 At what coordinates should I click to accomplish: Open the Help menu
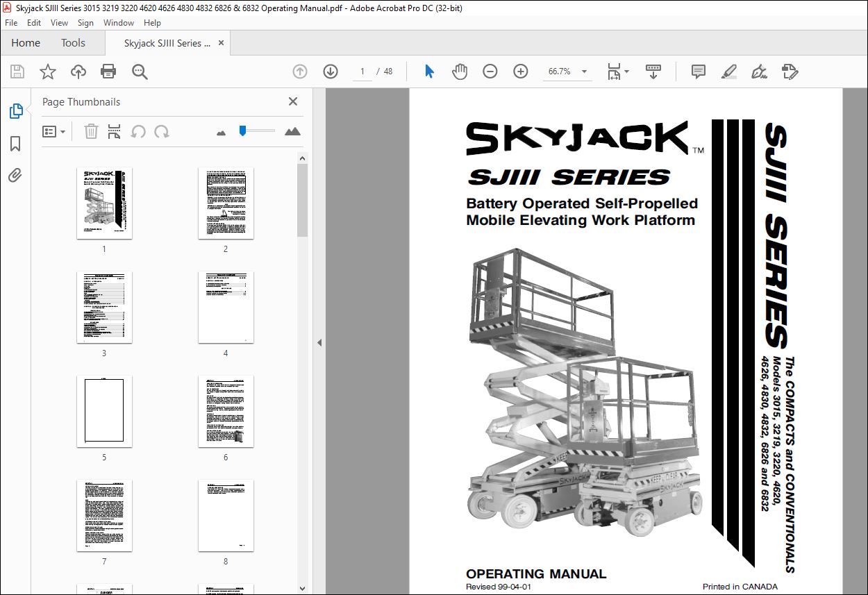(152, 23)
